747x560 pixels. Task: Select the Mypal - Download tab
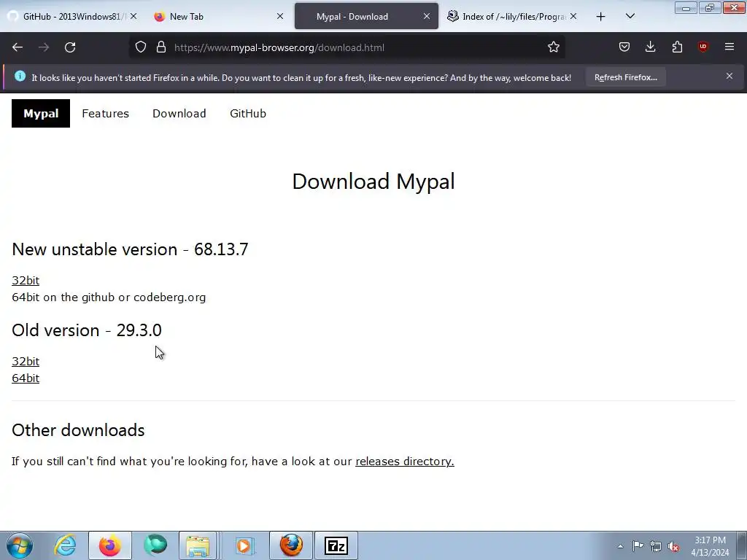(x=360, y=17)
